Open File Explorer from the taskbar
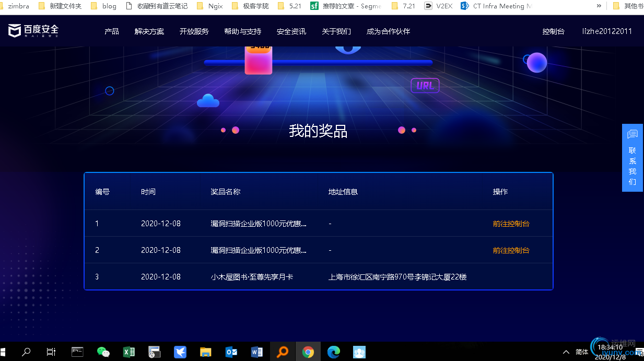The width and height of the screenshot is (644, 361). pos(206,352)
